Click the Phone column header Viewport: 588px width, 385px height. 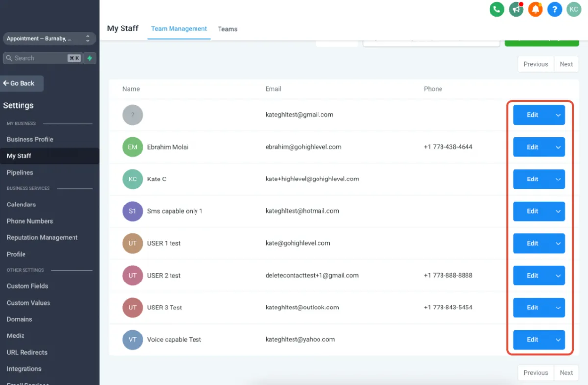click(x=433, y=89)
